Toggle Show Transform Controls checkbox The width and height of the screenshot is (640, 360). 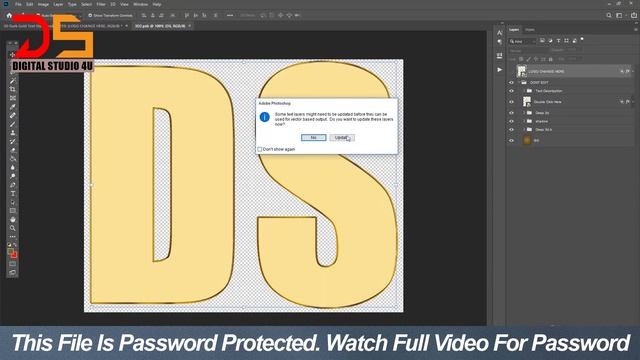pyautogui.click(x=90, y=16)
